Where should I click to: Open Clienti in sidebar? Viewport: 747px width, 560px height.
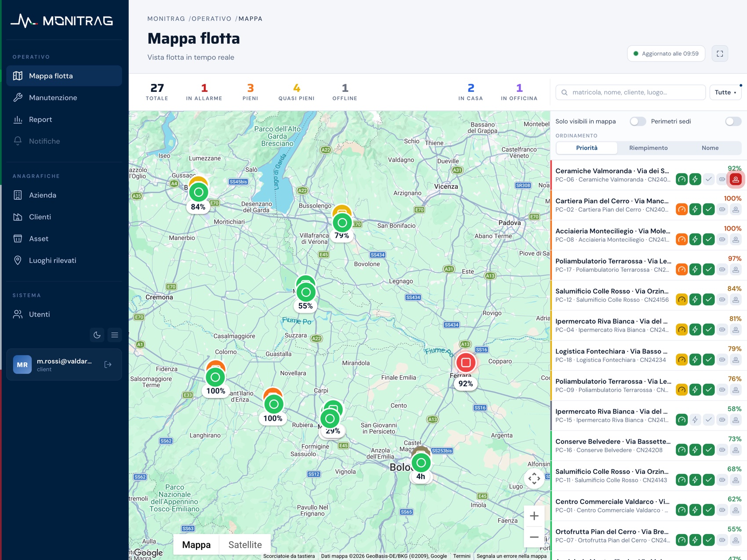coord(64,217)
